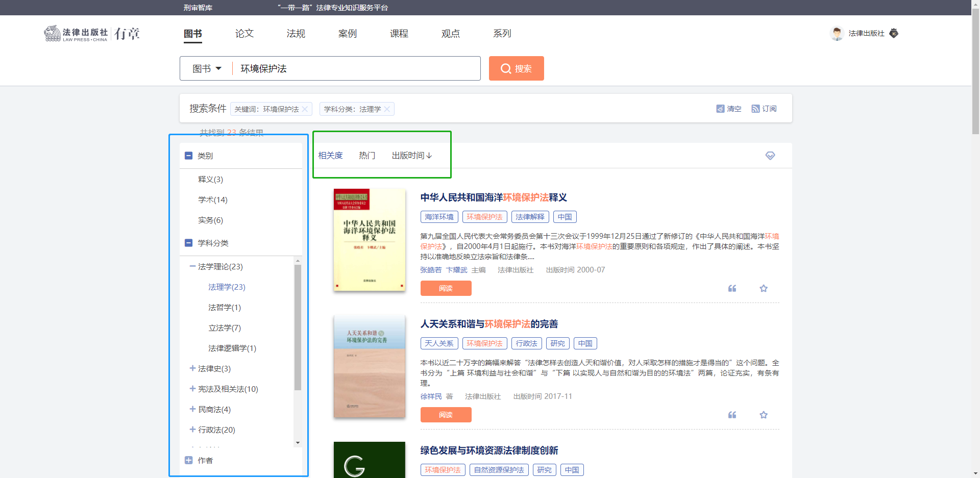Click the diamond icon in the sort bar
This screenshot has height=478, width=980.
[770, 156]
